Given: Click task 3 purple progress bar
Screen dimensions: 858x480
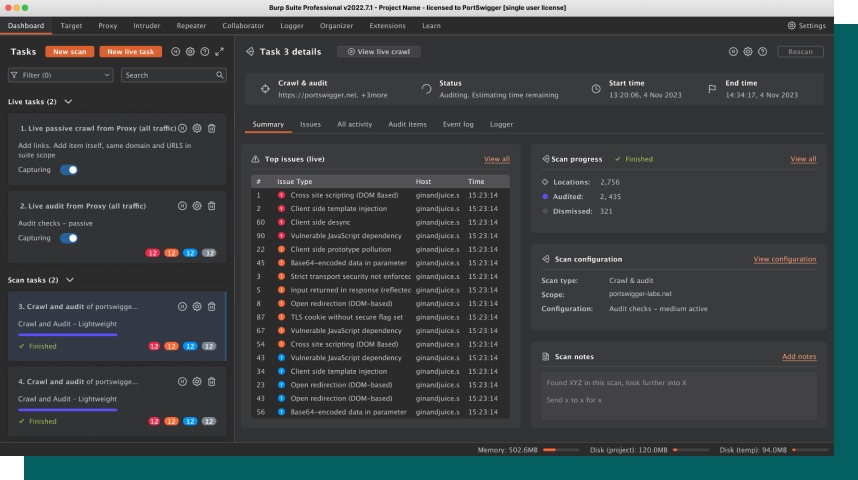Looking at the screenshot, I should [x=68, y=334].
